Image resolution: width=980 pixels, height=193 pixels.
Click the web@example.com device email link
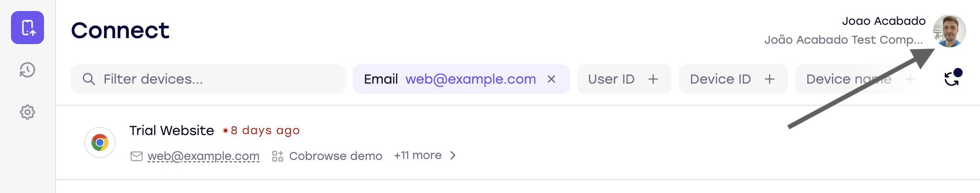tap(204, 156)
